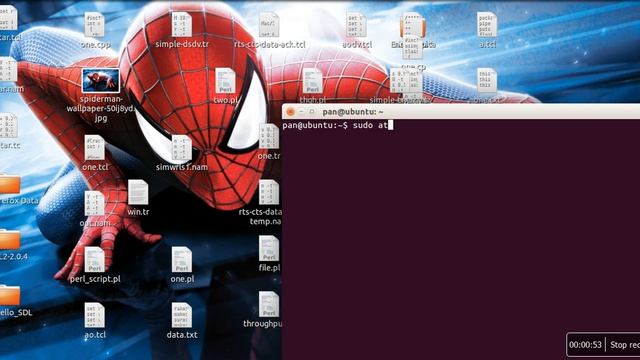Select the aodv.tcl file icon

(356, 25)
